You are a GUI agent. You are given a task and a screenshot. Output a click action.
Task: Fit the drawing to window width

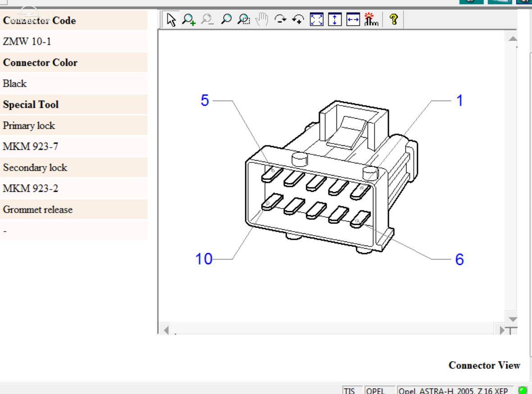point(353,19)
